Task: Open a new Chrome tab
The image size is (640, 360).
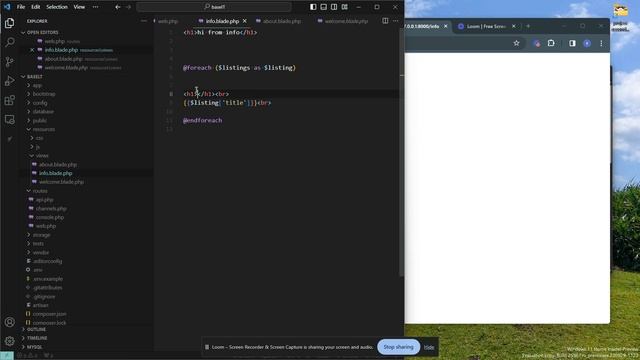Action: [x=528, y=26]
